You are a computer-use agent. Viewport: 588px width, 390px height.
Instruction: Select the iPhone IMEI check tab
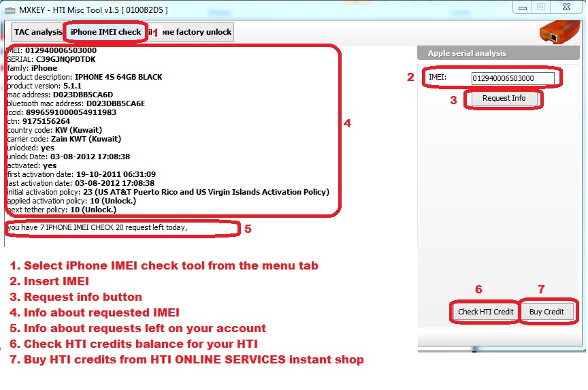(105, 32)
